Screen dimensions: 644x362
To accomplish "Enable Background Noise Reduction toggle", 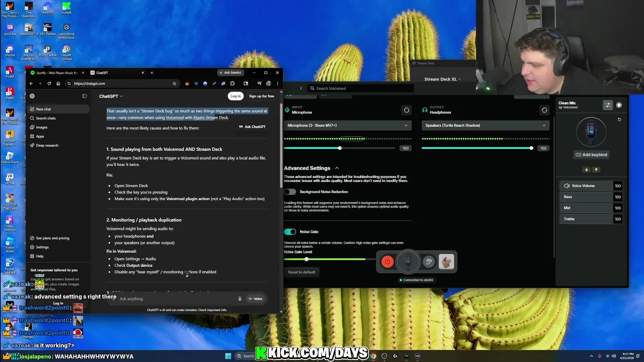I will coord(290,192).
